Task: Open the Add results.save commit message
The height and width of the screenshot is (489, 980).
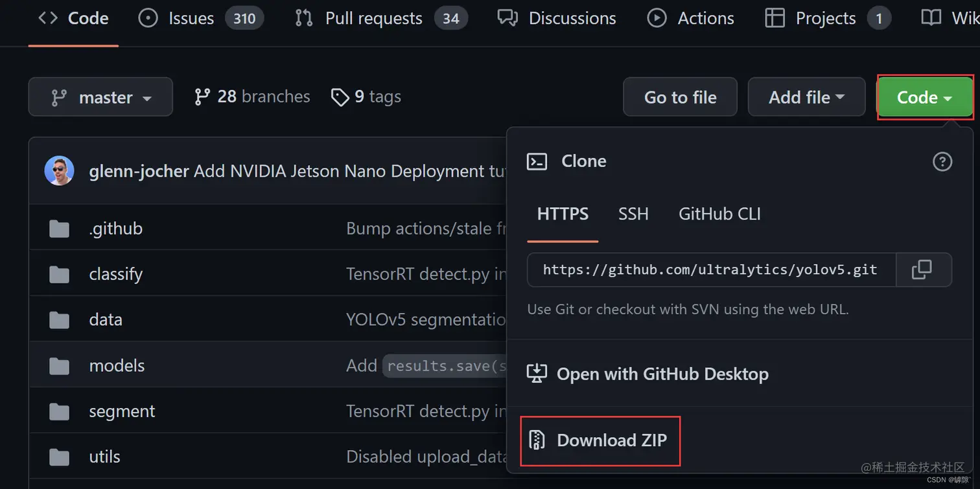Action: point(426,365)
